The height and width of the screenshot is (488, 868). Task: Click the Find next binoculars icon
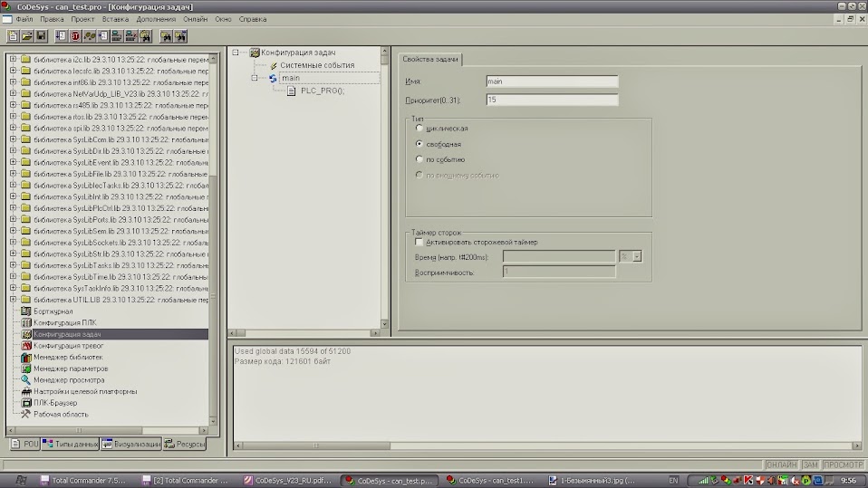[x=180, y=36]
